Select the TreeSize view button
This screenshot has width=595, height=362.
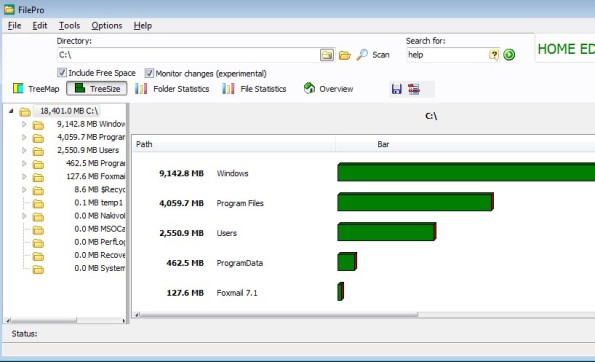click(x=97, y=89)
